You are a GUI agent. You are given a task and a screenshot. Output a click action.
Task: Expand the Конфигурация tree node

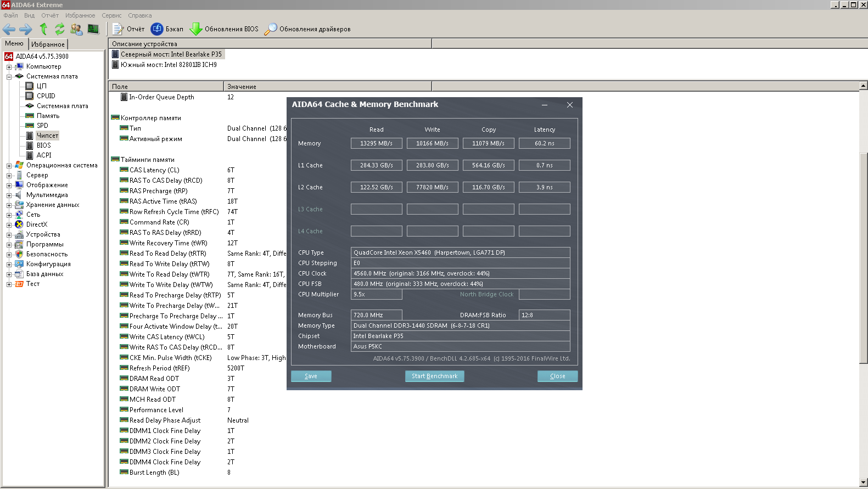coord(9,265)
